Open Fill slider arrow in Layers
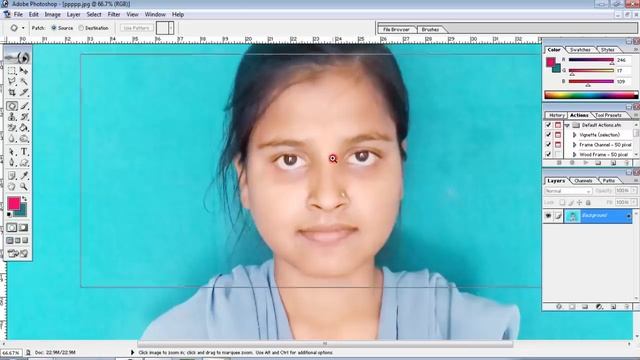The image size is (640, 360). [634, 202]
